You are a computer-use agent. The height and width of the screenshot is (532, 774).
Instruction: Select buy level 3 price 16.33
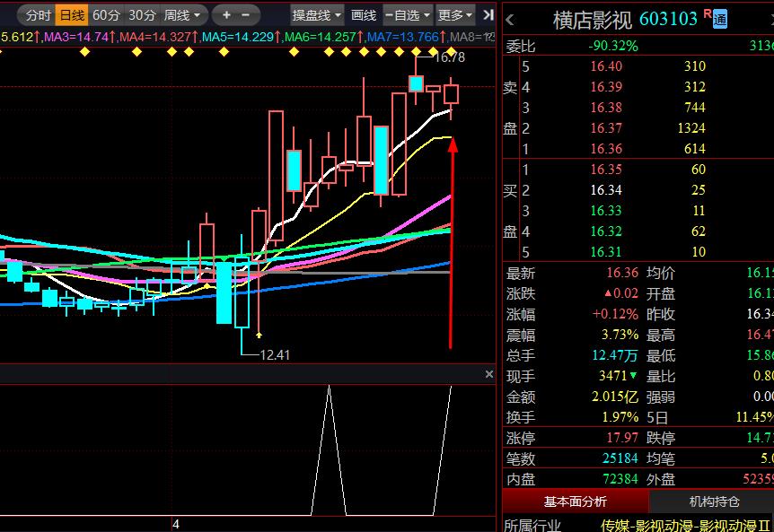tap(606, 211)
